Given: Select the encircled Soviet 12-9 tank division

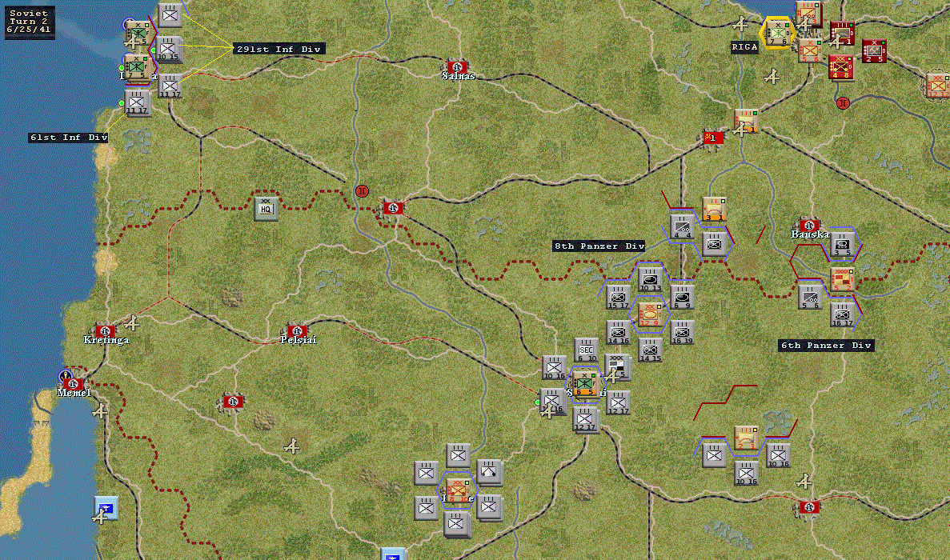Looking at the screenshot, I should pyautogui.click(x=650, y=314).
